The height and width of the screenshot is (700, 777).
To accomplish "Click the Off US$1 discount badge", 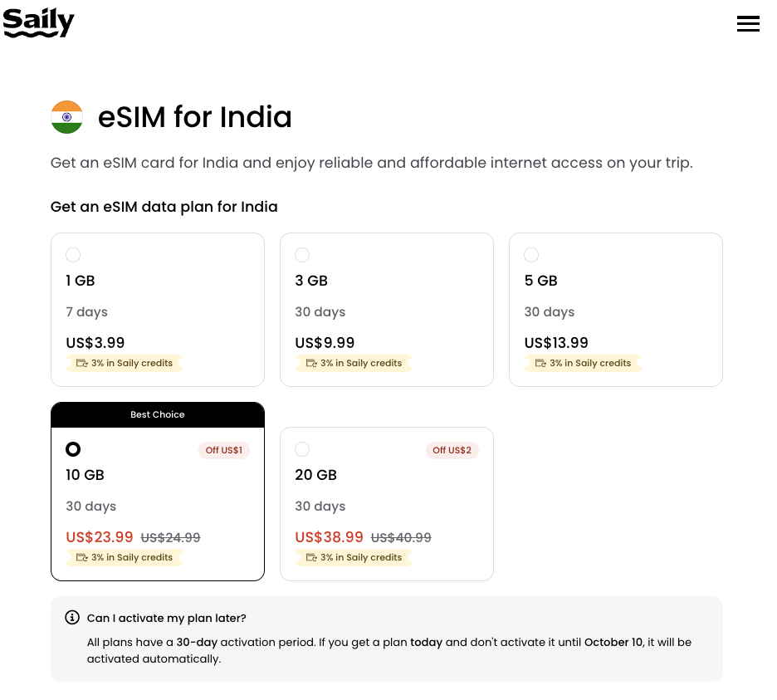I will (x=224, y=450).
